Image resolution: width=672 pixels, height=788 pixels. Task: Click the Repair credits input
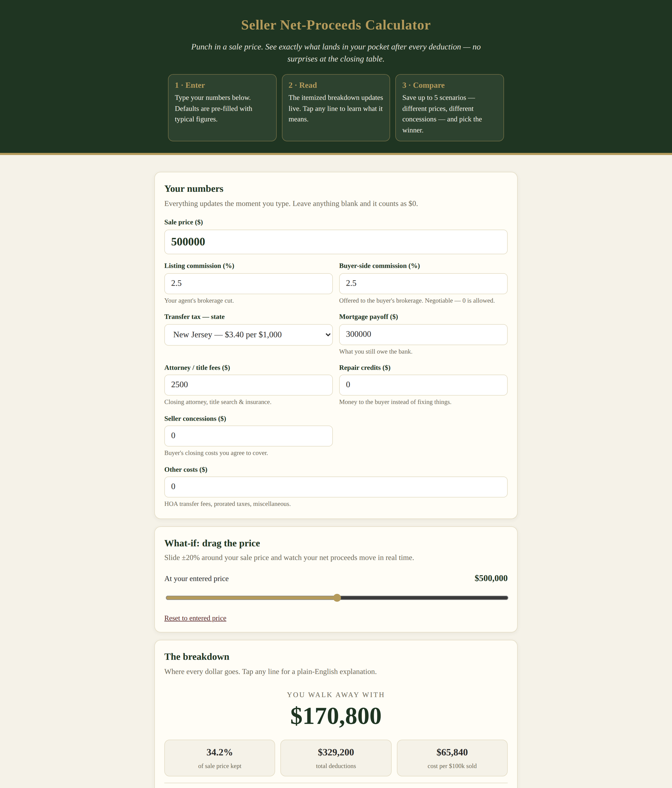click(x=423, y=385)
